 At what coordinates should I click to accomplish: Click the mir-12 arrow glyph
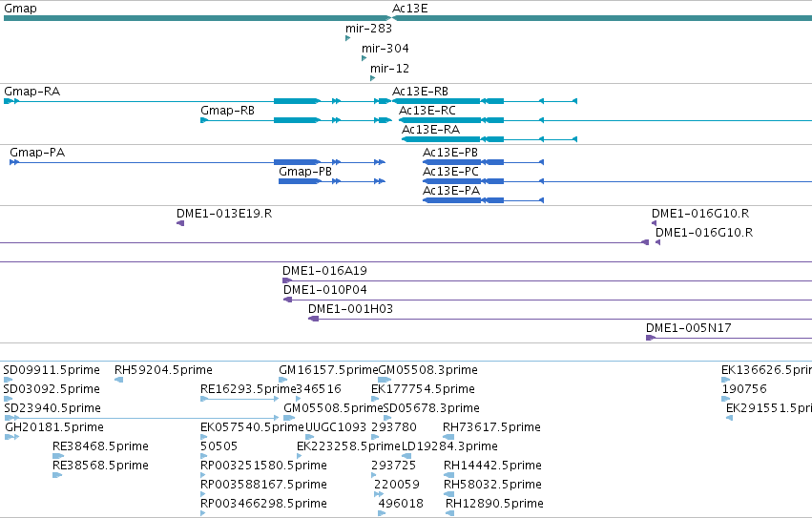[x=372, y=78]
